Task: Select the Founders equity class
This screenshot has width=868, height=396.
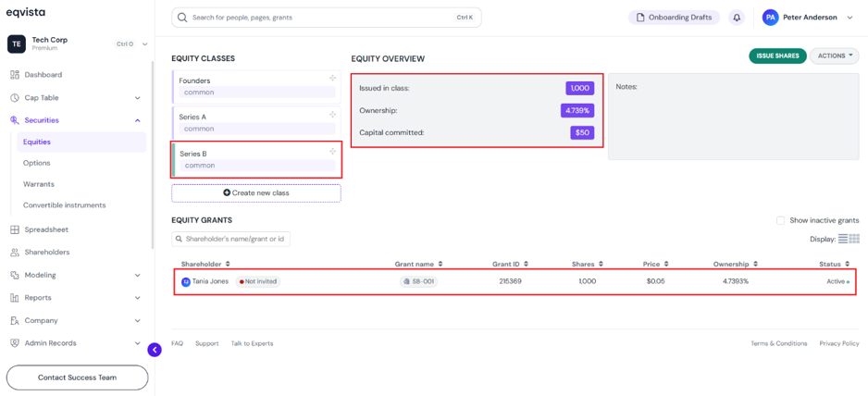Action: [255, 86]
